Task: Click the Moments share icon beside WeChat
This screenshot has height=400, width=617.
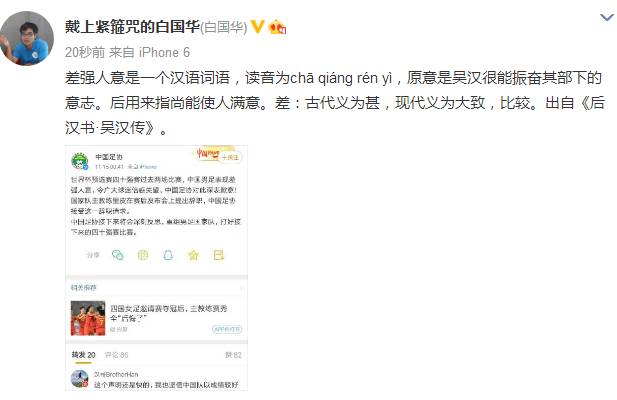Action: 143,255
